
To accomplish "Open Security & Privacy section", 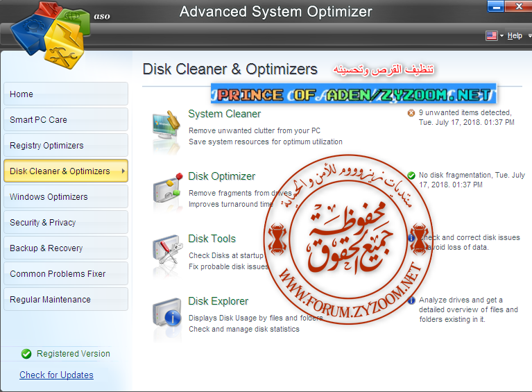I will coord(66,222).
